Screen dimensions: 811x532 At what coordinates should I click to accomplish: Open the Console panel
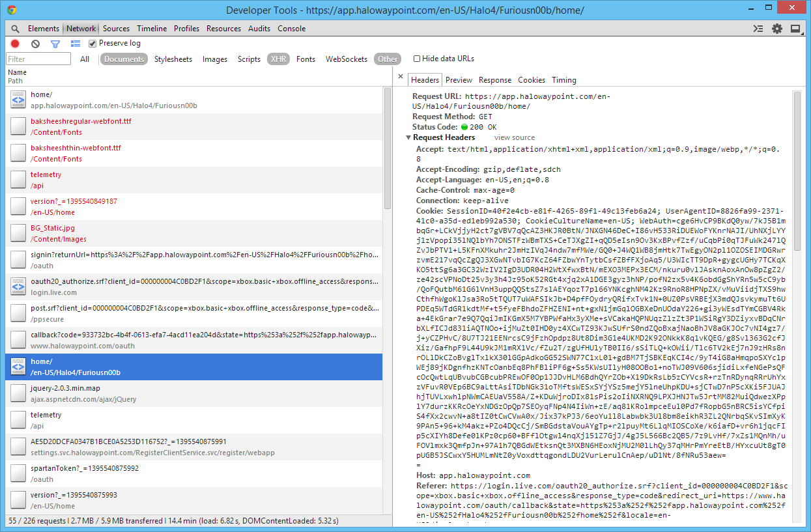click(x=291, y=29)
